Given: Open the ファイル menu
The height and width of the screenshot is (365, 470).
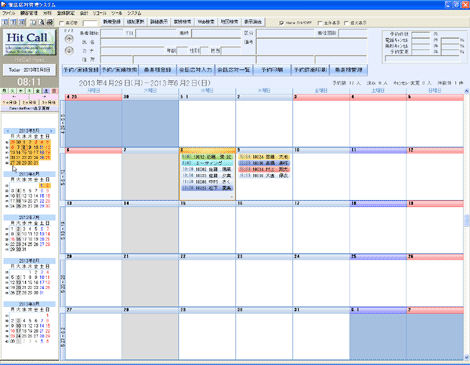Looking at the screenshot, I should pos(9,13).
